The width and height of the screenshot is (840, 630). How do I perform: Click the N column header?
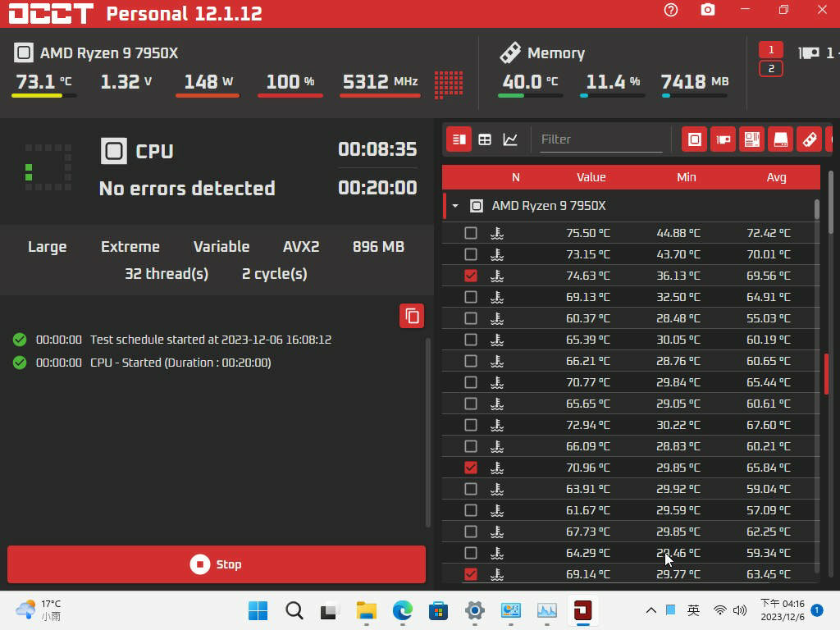coord(516,177)
